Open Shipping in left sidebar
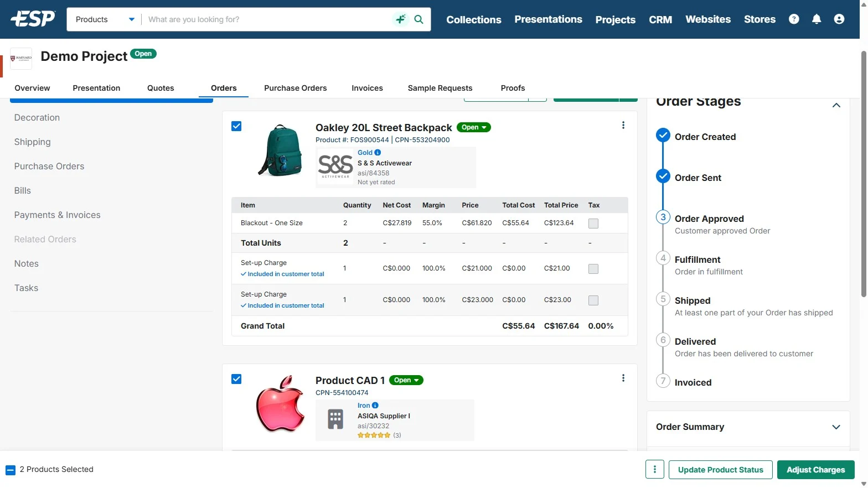This screenshot has width=868, height=488. point(32,142)
